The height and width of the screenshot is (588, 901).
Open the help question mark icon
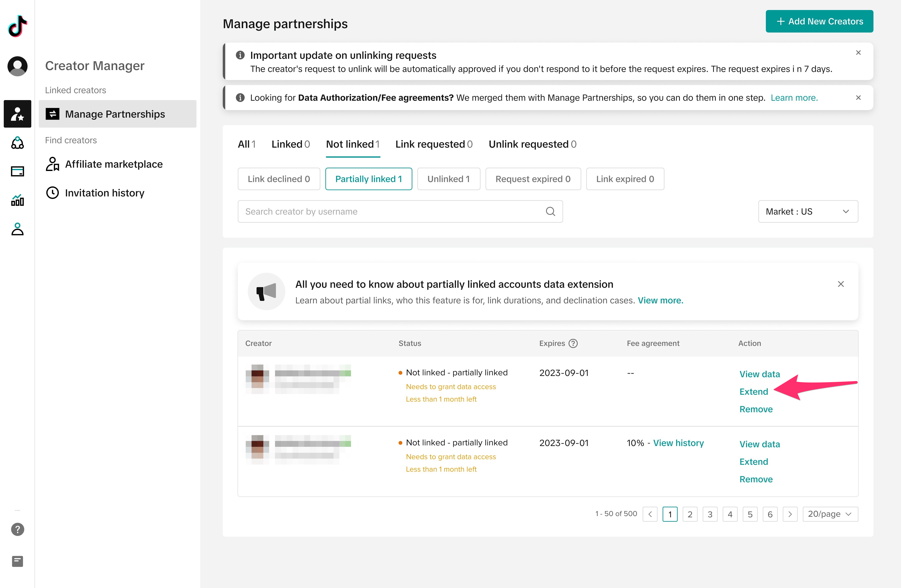17,529
